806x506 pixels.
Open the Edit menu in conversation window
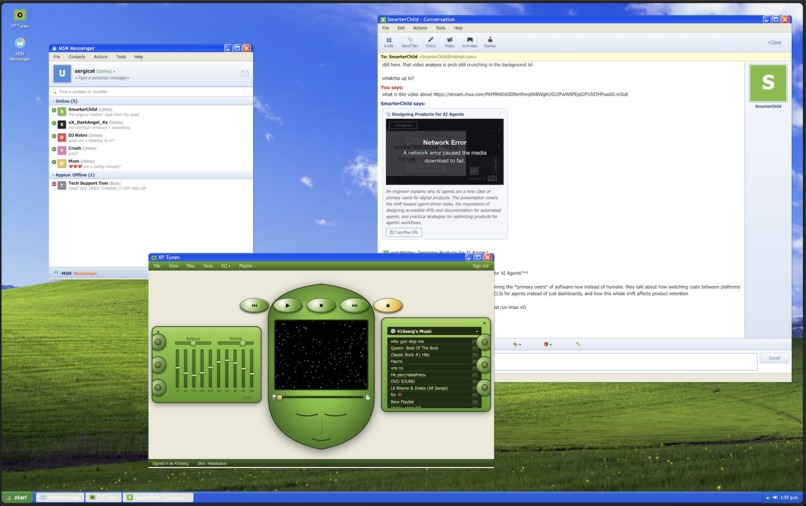[x=401, y=28]
